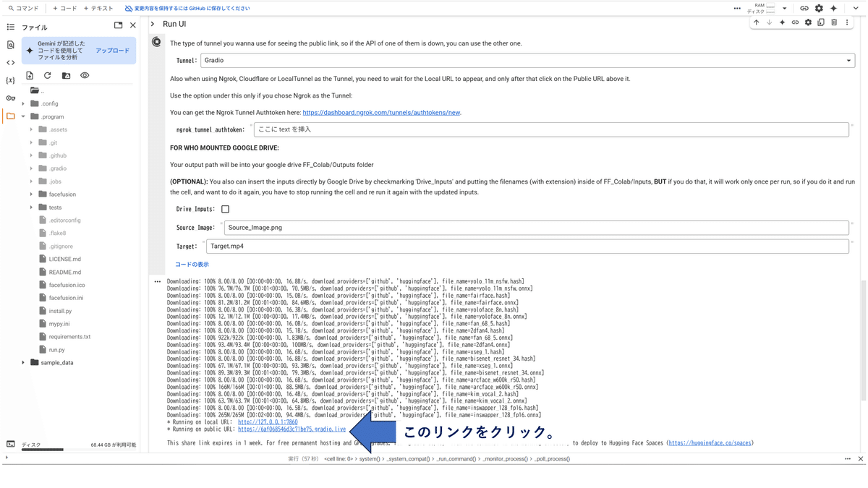Close the files panel with the X
The height and width of the screenshot is (488, 868).
133,25
